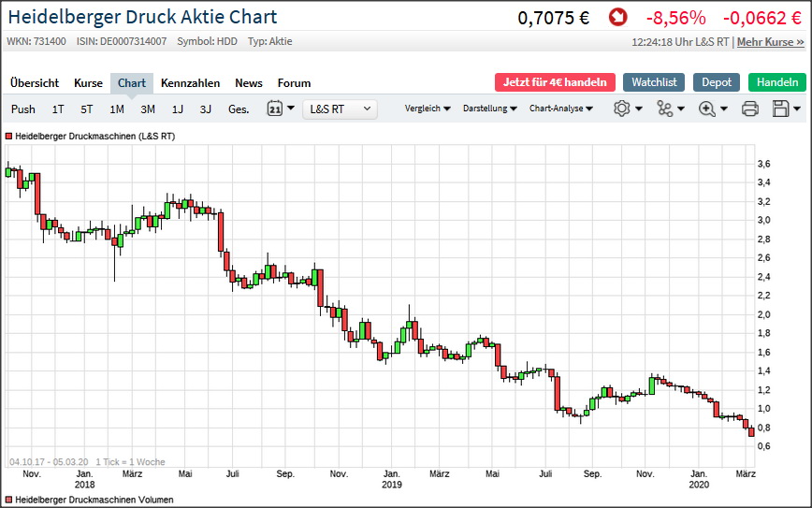812x508 pixels.
Task: Expand the Vergleich dropdown
Action: pos(428,109)
